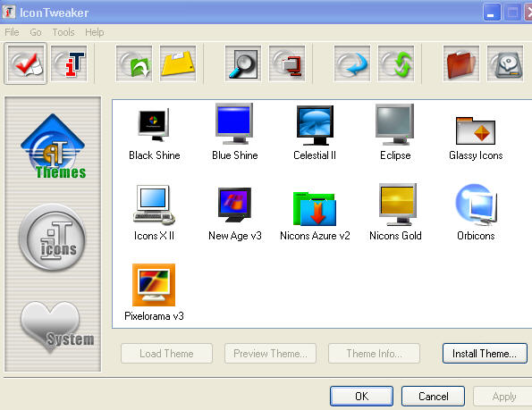Click the Cancel button
Image resolution: width=532 pixels, height=410 pixels.
434,396
